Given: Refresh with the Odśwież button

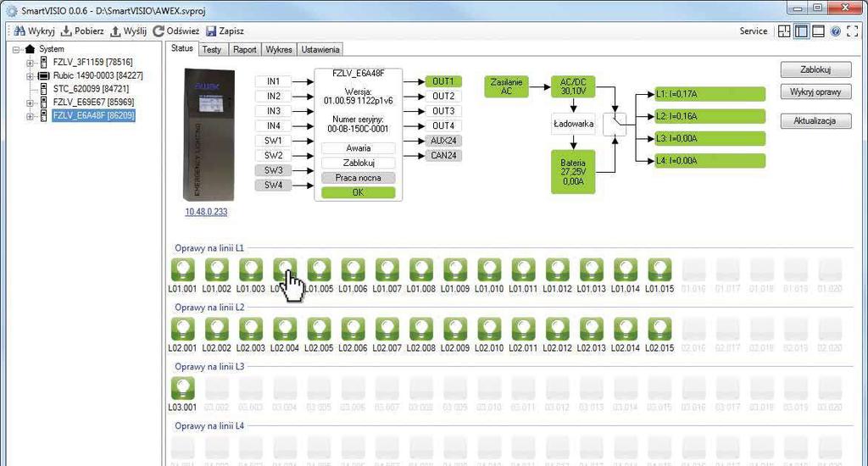Looking at the screenshot, I should pos(176,31).
